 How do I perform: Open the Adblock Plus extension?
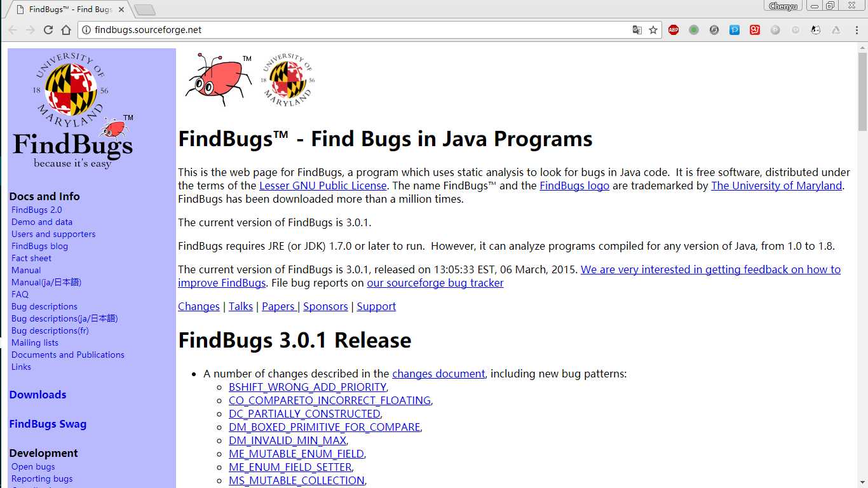[x=674, y=30]
